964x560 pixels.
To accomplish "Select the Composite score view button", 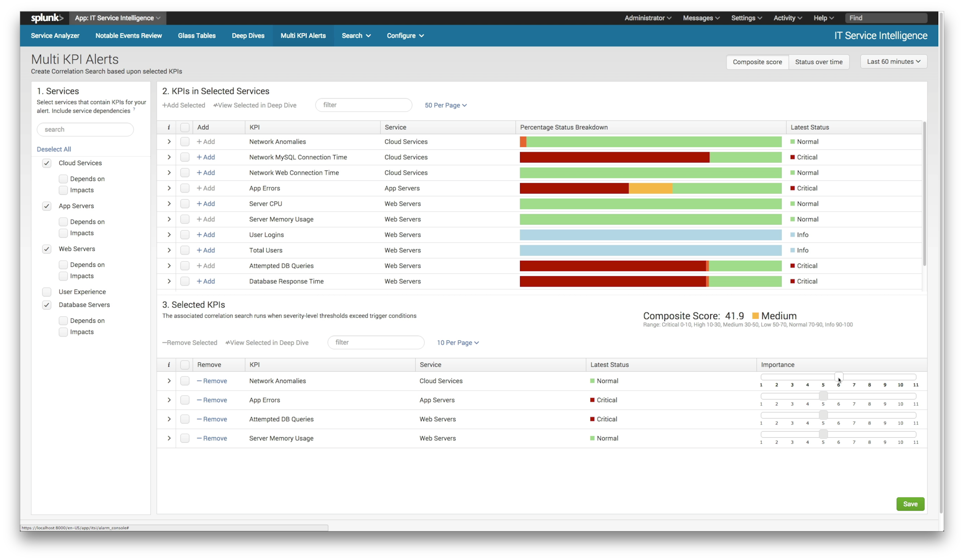I will pos(757,62).
